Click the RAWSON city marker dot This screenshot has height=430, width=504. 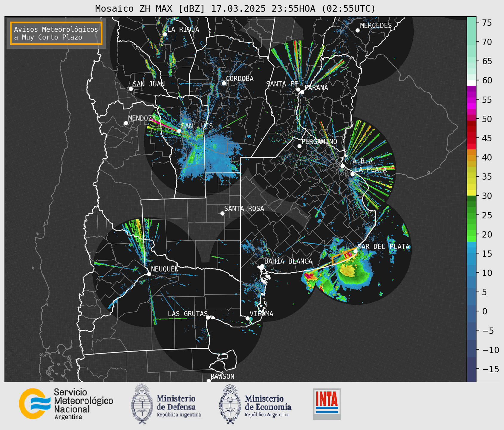[209, 381]
